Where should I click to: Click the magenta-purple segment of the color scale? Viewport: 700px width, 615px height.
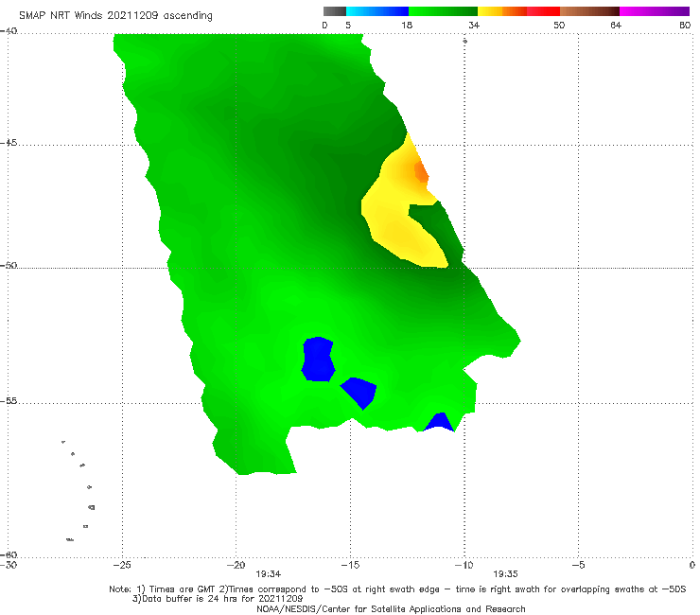point(655,11)
